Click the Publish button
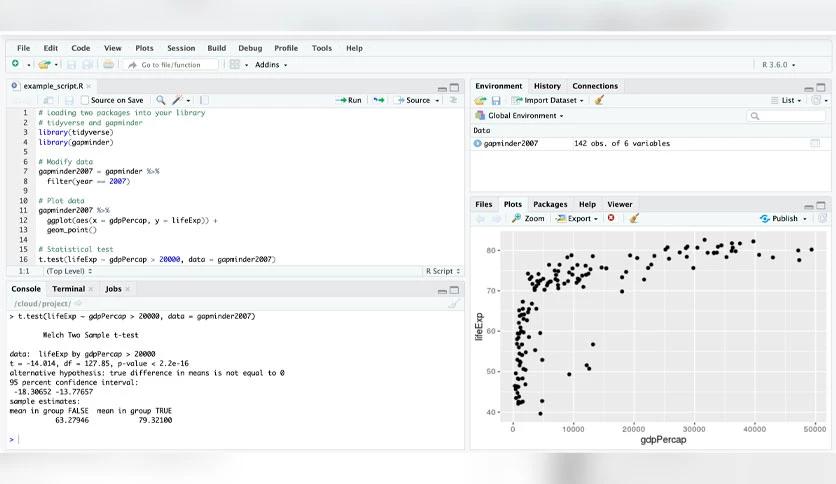836x484 pixels. 783,219
